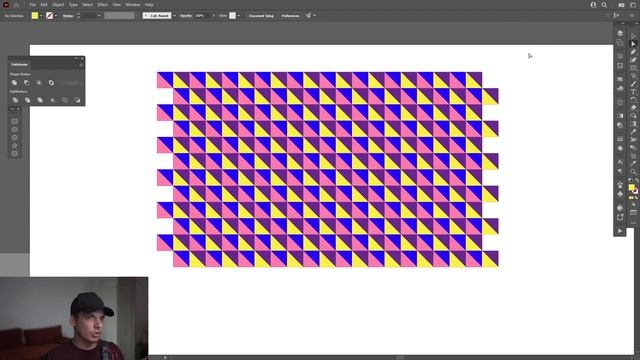Click the Intersect shape mode icon
This screenshot has width=640, height=360.
tap(39, 83)
